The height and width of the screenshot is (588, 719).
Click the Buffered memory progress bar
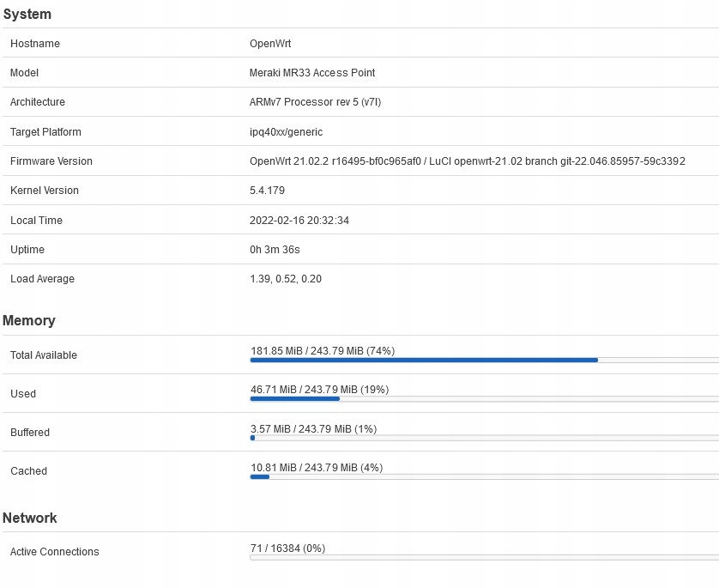pyautogui.click(x=484, y=438)
